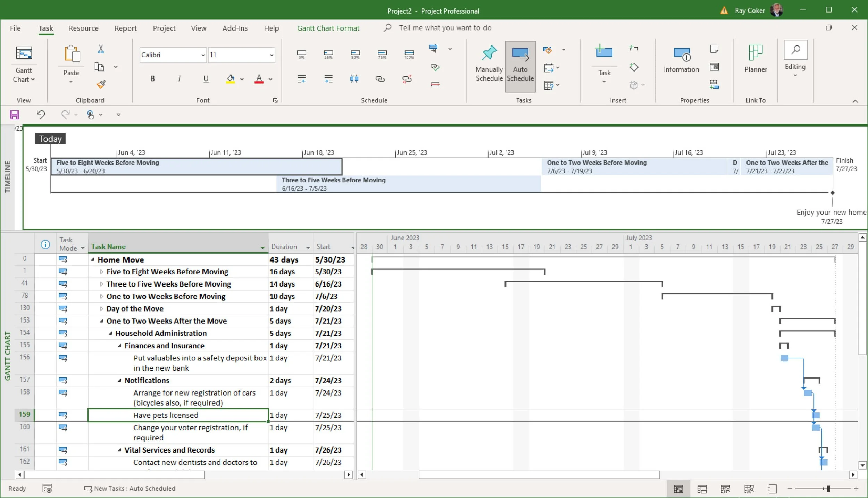Expand the Day of the Move task

point(102,308)
